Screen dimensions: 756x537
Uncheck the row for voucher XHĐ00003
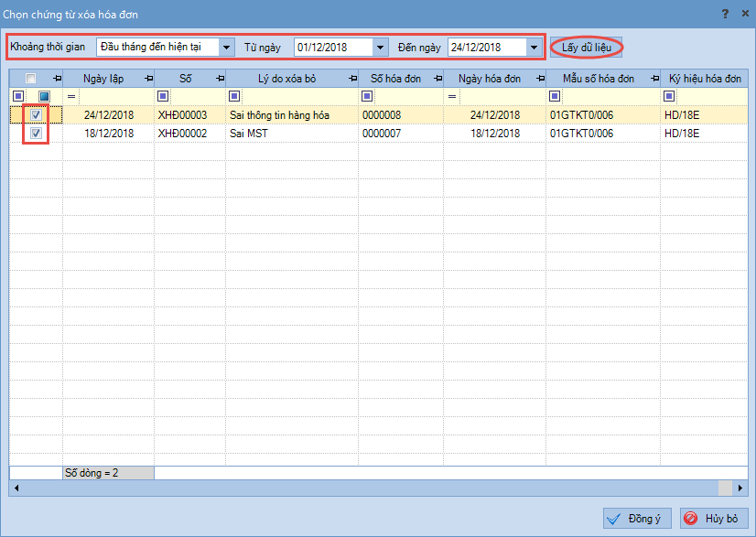(37, 114)
